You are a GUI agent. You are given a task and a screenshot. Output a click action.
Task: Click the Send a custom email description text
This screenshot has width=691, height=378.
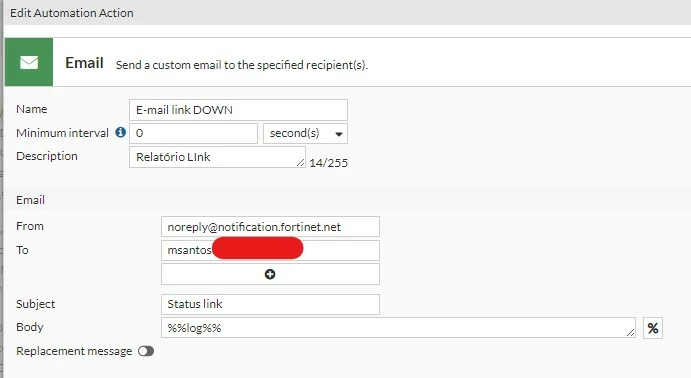(x=241, y=65)
